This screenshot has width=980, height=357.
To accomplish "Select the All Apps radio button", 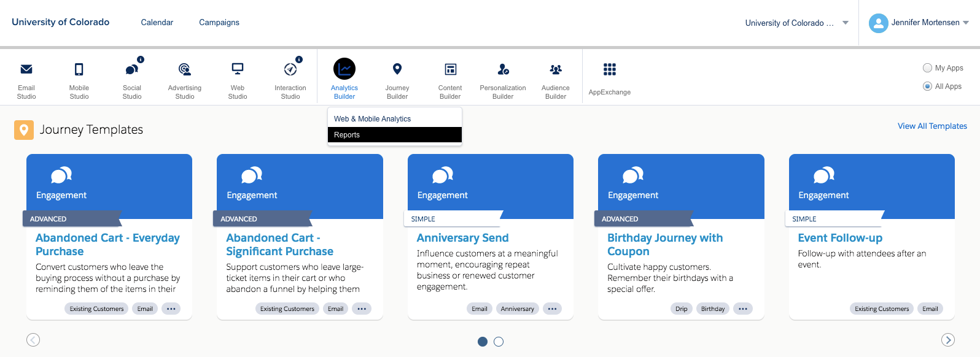I will click(x=927, y=86).
